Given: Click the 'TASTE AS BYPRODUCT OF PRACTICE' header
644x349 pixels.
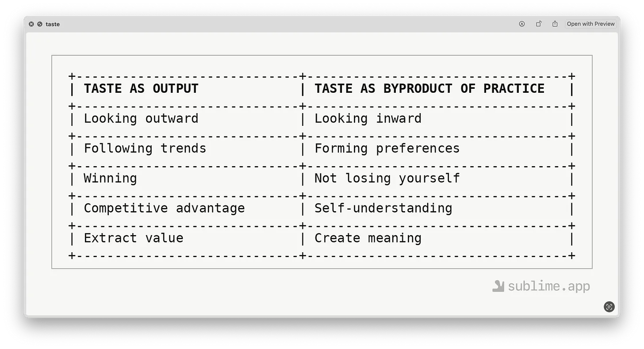Looking at the screenshot, I should (429, 88).
